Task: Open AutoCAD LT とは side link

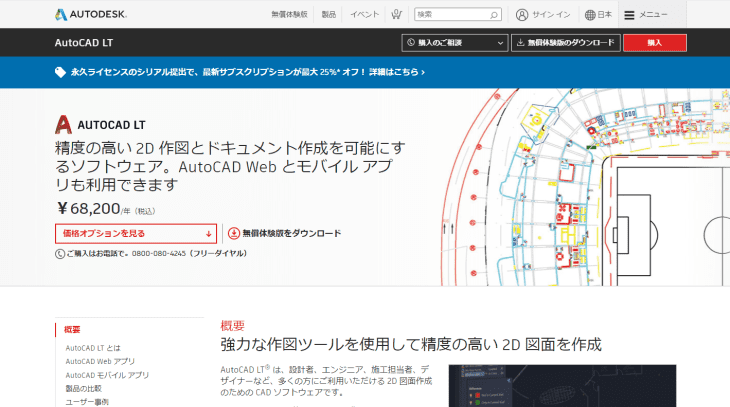Action: click(x=93, y=348)
